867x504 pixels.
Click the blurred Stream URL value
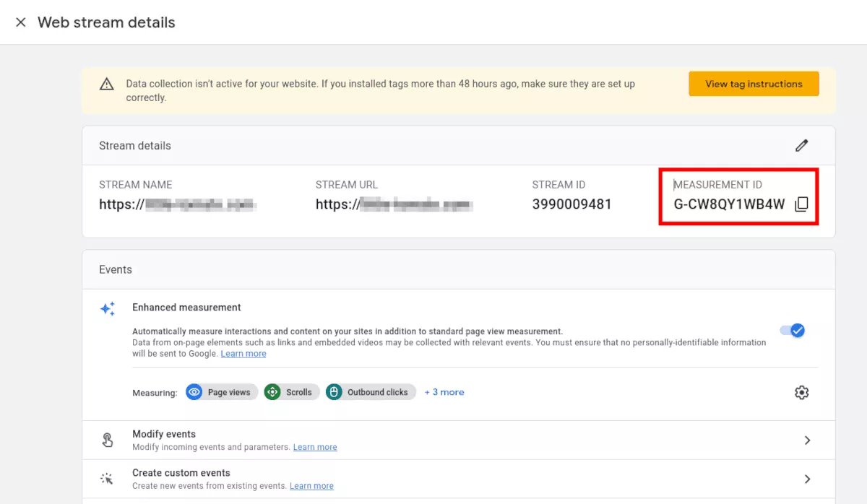click(x=394, y=204)
